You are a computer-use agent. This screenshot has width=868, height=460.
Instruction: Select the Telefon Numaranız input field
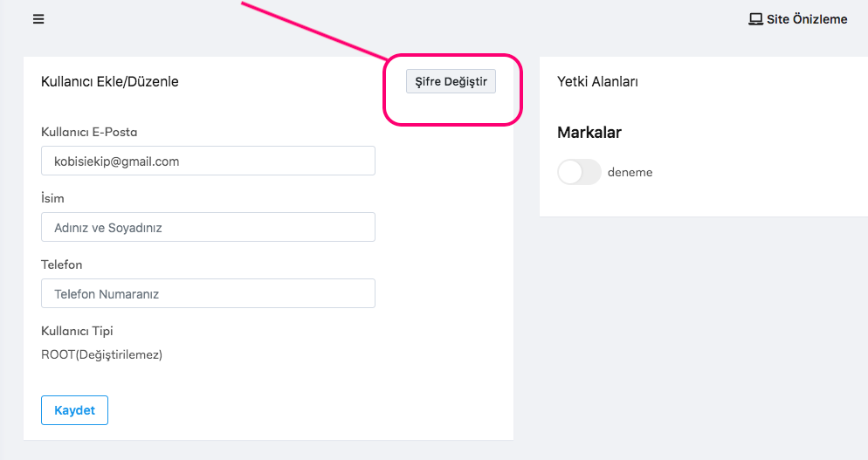tap(208, 293)
